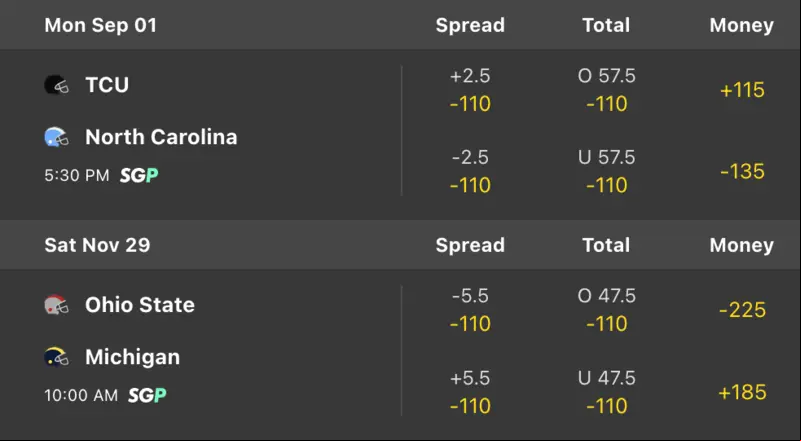The width and height of the screenshot is (801, 441).
Task: Pick Under 47.5 total at -110
Action: (606, 392)
